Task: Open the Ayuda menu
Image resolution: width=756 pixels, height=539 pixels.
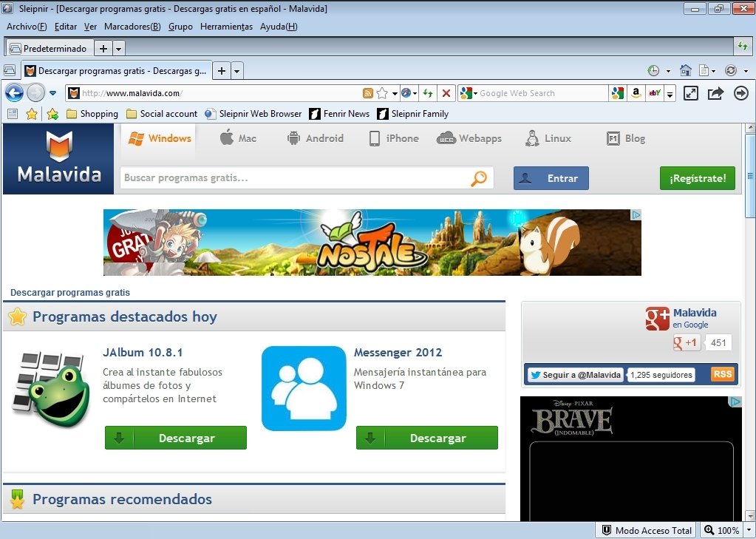Action: 279,27
